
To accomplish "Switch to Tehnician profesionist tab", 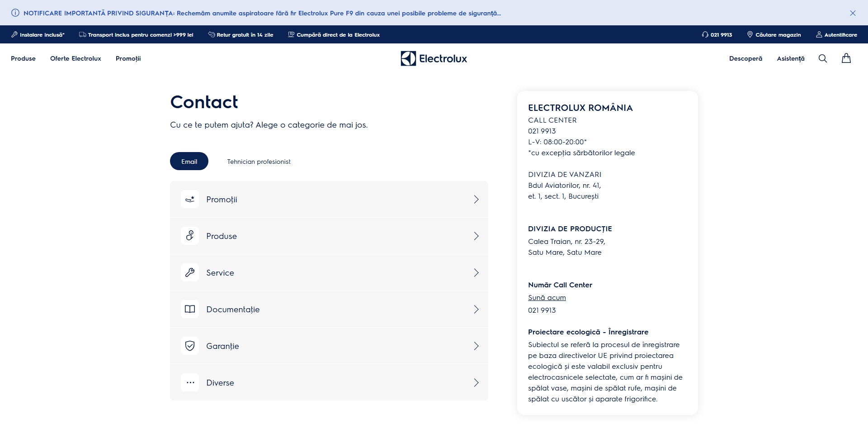I will pyautogui.click(x=259, y=162).
